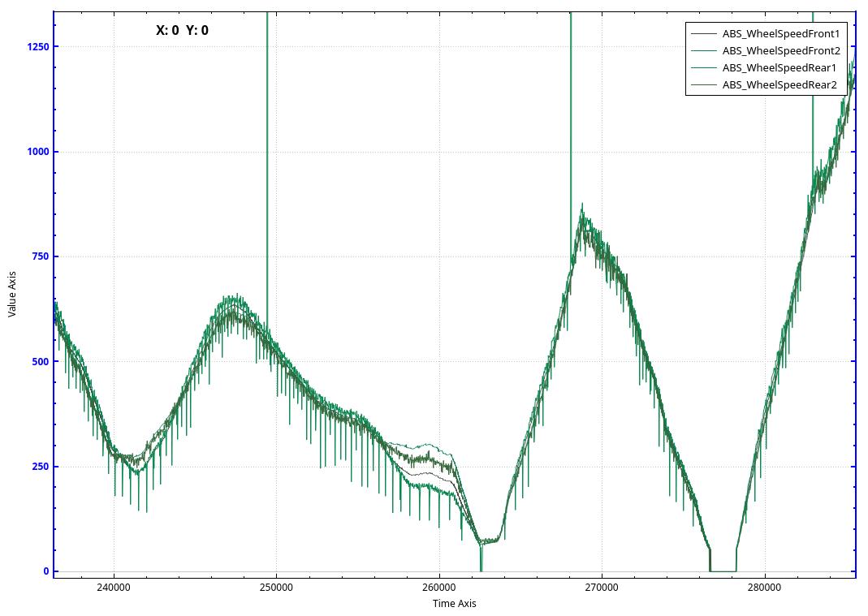868x616 pixels.
Task: Click line sample icon beside ABS_WheelSpeedRear1
Action: pos(703,68)
